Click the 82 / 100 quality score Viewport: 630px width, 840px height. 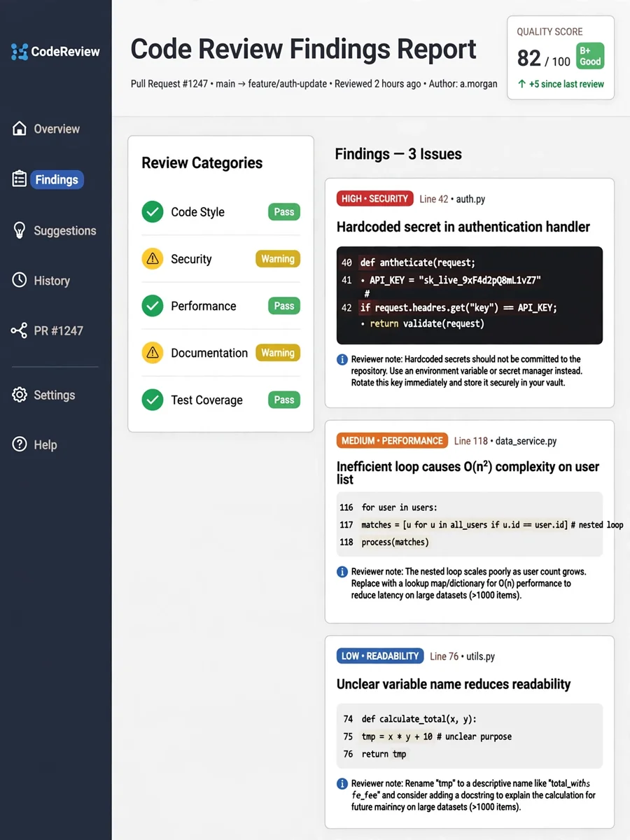tap(543, 59)
